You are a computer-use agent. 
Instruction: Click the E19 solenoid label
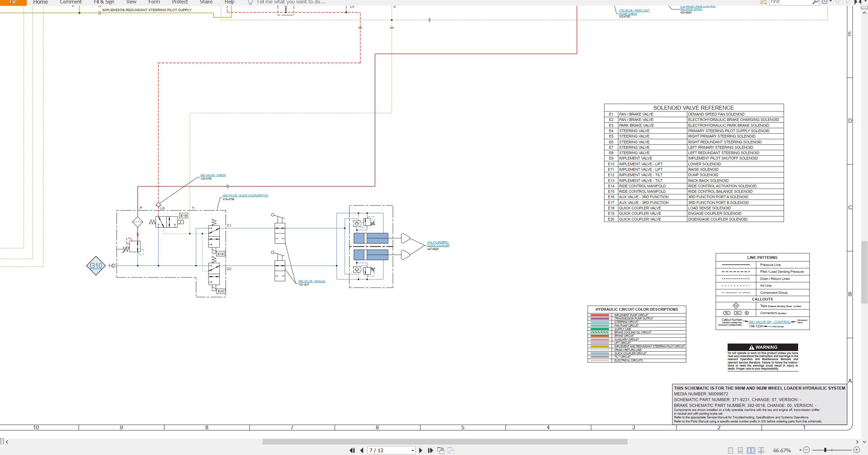click(221, 254)
